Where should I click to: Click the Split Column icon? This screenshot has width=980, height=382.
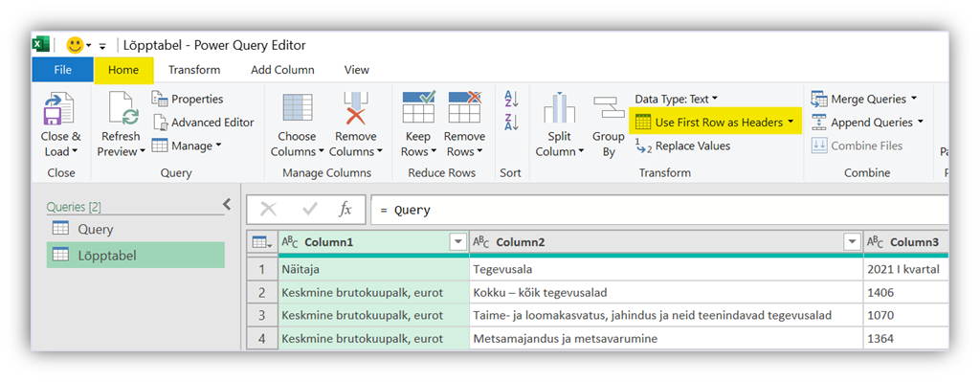point(559,107)
